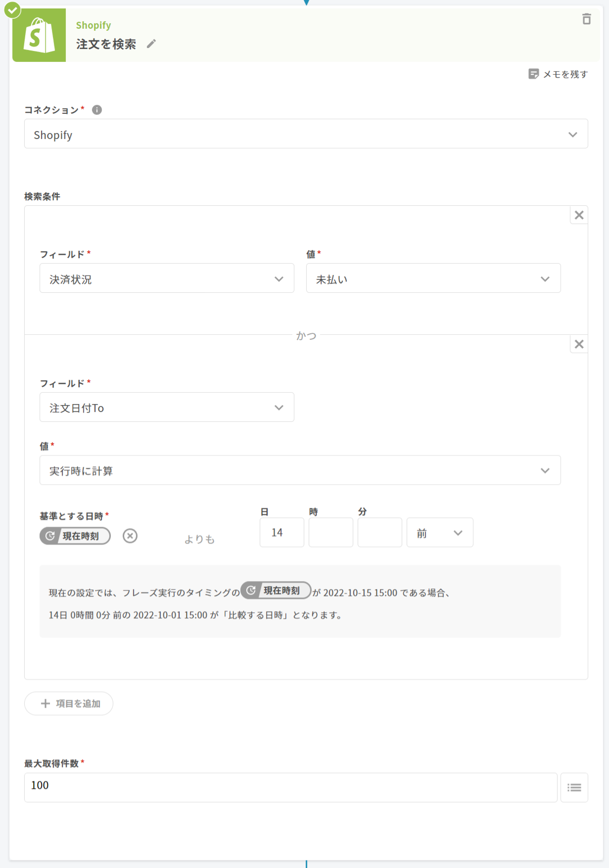609x868 pixels.
Task: Click the Shopify bag logo
Action: coord(39,35)
